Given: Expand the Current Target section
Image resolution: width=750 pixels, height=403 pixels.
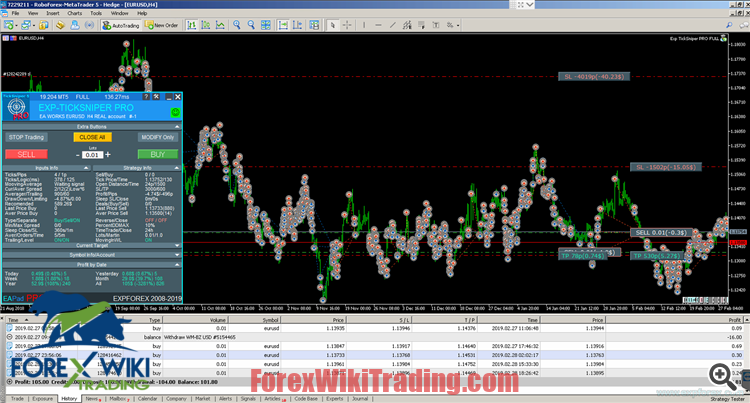Looking at the screenshot, I should 177,245.
